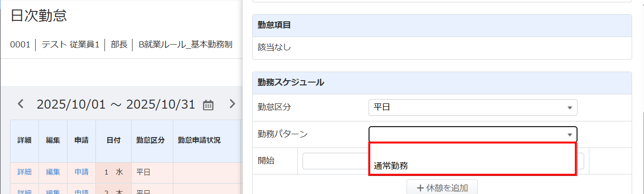
Task: Click the 編集 link for October 1
Action: pyautogui.click(x=53, y=172)
